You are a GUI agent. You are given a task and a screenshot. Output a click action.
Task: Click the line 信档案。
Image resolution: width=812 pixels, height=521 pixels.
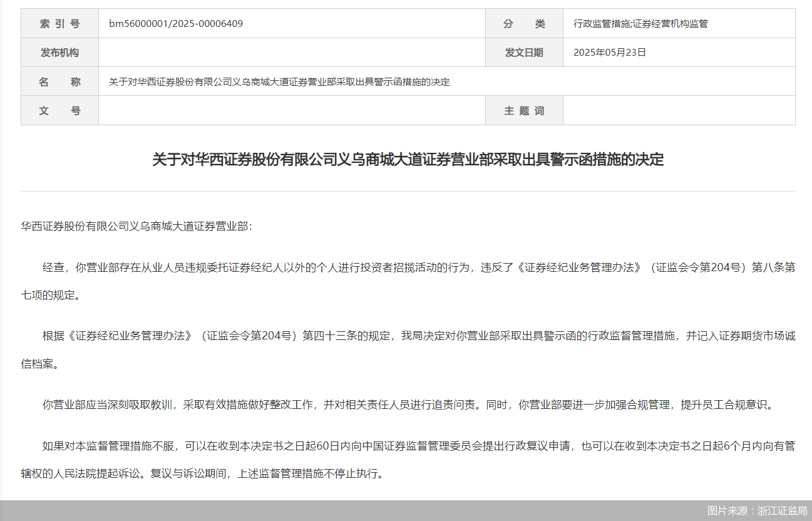tap(40, 364)
